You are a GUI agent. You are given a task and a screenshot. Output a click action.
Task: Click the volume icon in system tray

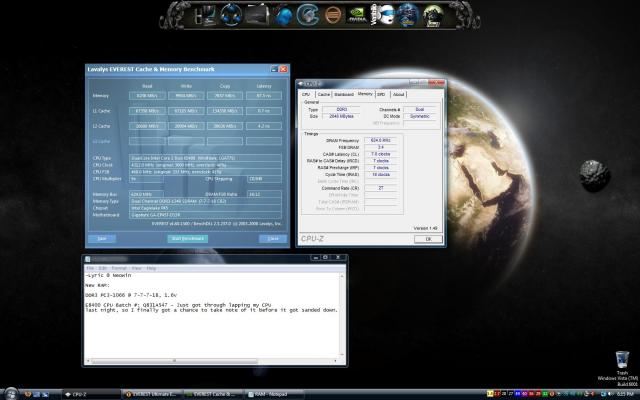coord(611,394)
